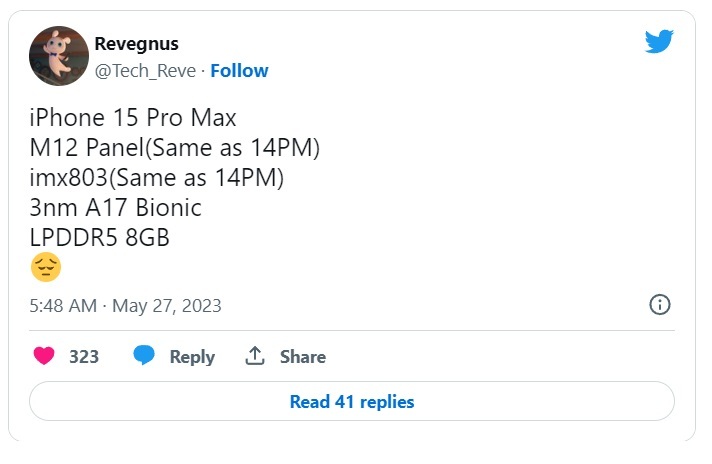Click the '3nm A17 Bionic' line
Image resolution: width=712 pixels, height=464 pixels.
116,208
